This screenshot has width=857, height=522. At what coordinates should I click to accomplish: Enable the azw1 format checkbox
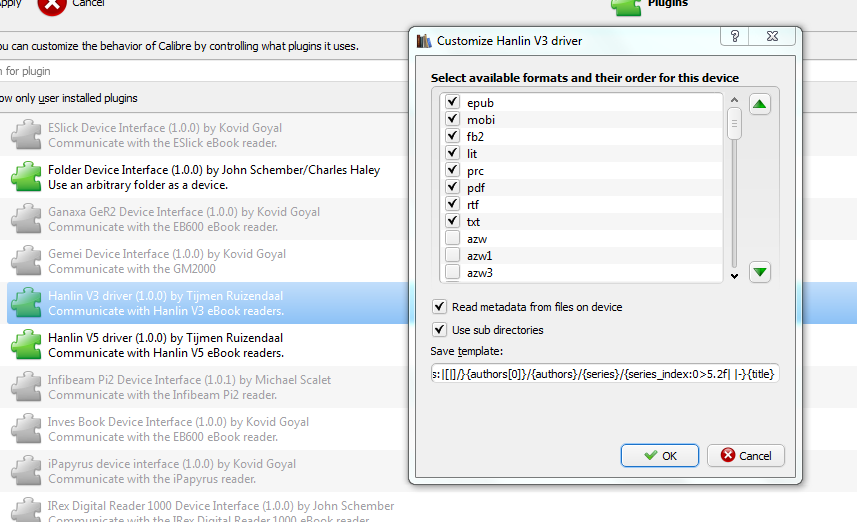pyautogui.click(x=452, y=255)
